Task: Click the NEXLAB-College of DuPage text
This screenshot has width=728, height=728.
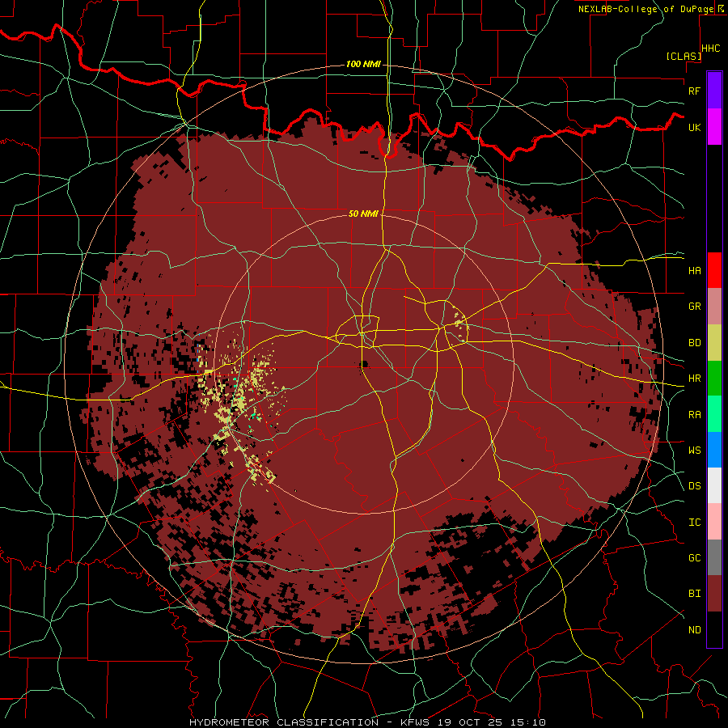Action: [645, 9]
